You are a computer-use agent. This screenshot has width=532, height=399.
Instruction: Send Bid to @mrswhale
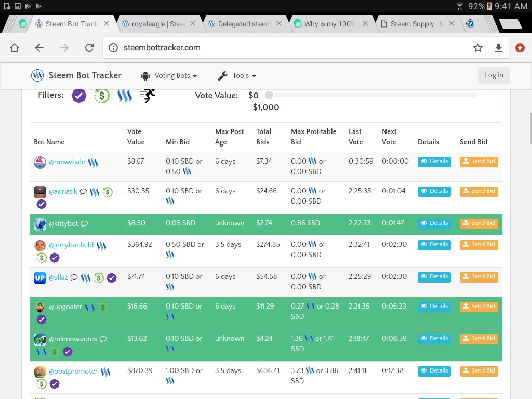point(478,162)
